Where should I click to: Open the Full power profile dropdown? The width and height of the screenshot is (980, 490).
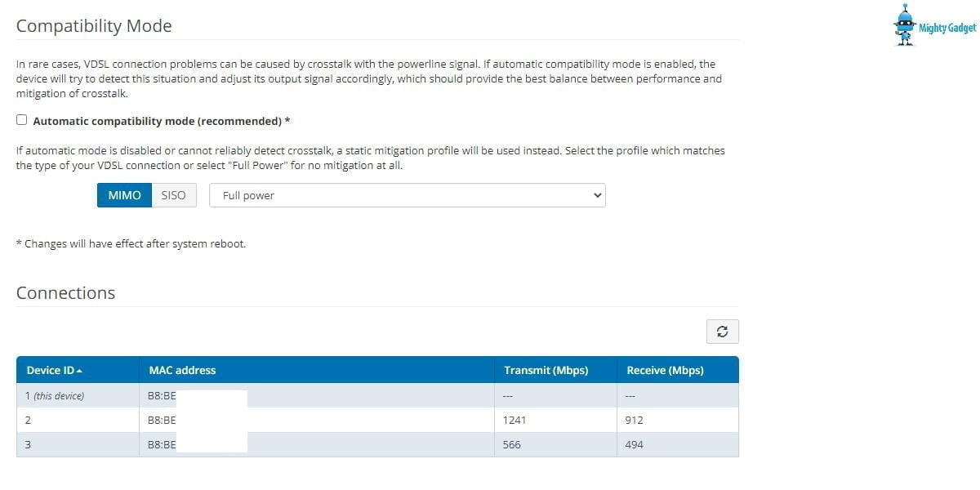tap(408, 195)
